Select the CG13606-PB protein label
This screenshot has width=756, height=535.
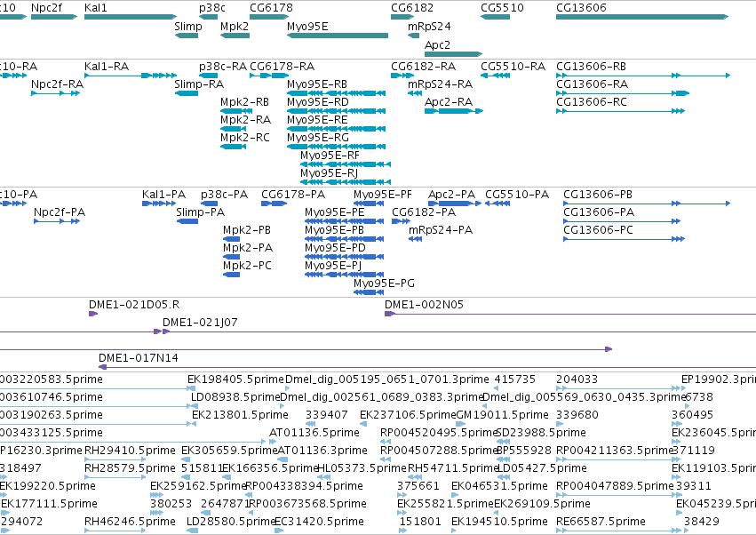[598, 195]
